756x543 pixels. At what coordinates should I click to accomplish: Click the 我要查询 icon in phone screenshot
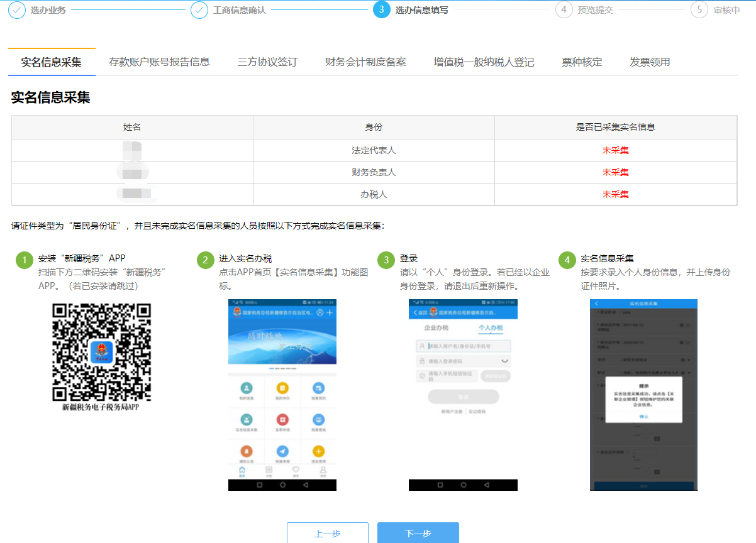[x=318, y=419]
